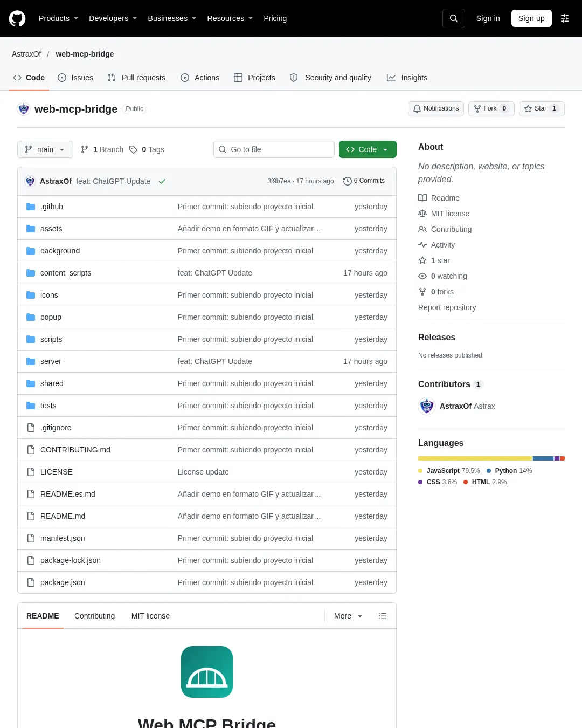Open the License update commit message
The height and width of the screenshot is (728, 582).
[x=203, y=472]
